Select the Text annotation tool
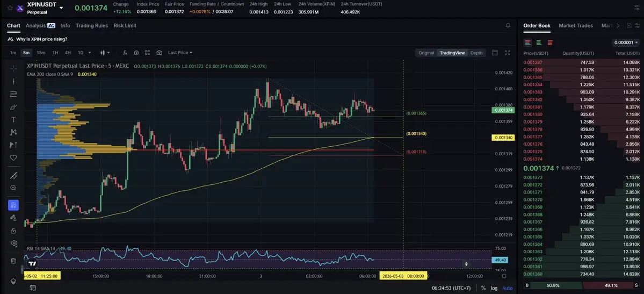The width and height of the screenshot is (644, 294). (13, 120)
